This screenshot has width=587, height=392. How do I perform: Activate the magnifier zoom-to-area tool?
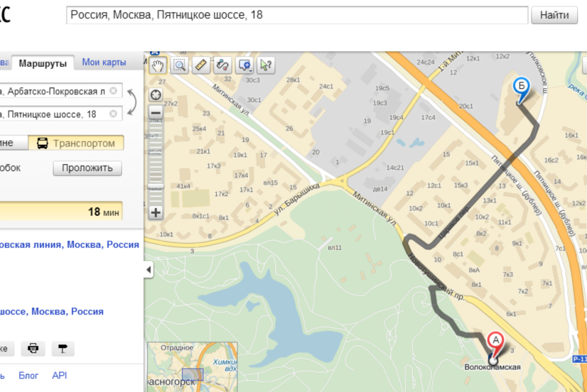179,65
